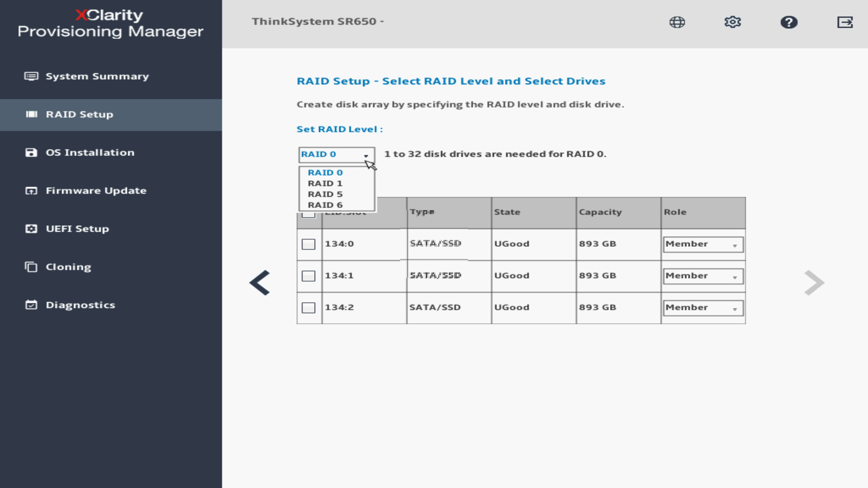Click the ThinkSystem SR650 title
The height and width of the screenshot is (488, 868).
point(318,22)
